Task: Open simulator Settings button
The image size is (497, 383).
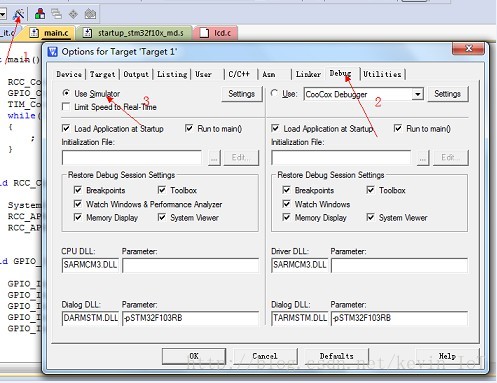Action: pyautogui.click(x=242, y=94)
